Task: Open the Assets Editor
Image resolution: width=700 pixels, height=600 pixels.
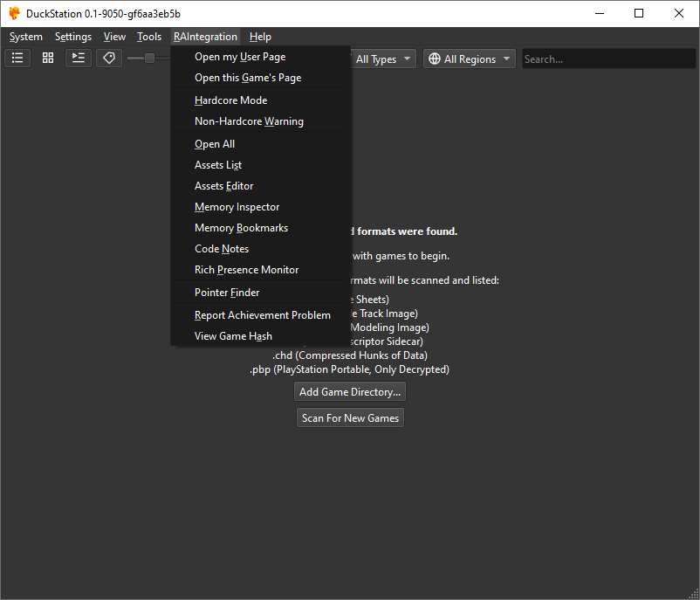Action: click(x=225, y=185)
